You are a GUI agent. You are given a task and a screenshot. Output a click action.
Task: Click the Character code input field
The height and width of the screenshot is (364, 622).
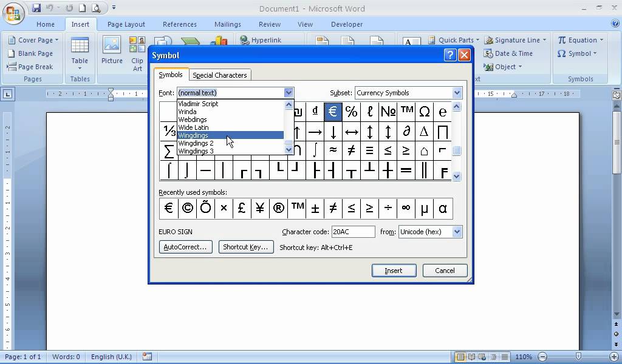353,231
